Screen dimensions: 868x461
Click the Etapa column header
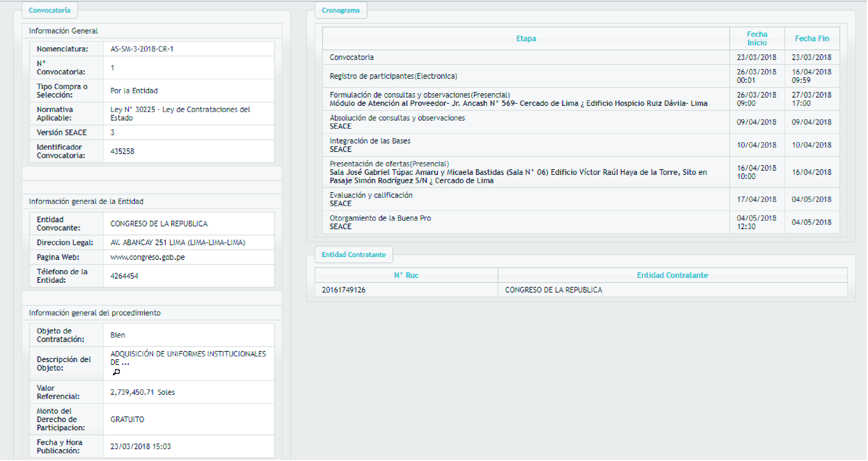click(526, 38)
